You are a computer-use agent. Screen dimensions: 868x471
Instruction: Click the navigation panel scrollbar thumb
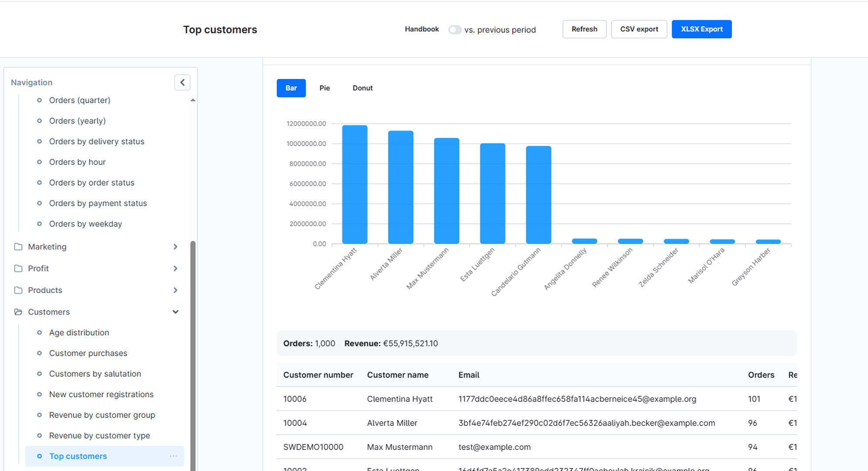pos(193,355)
